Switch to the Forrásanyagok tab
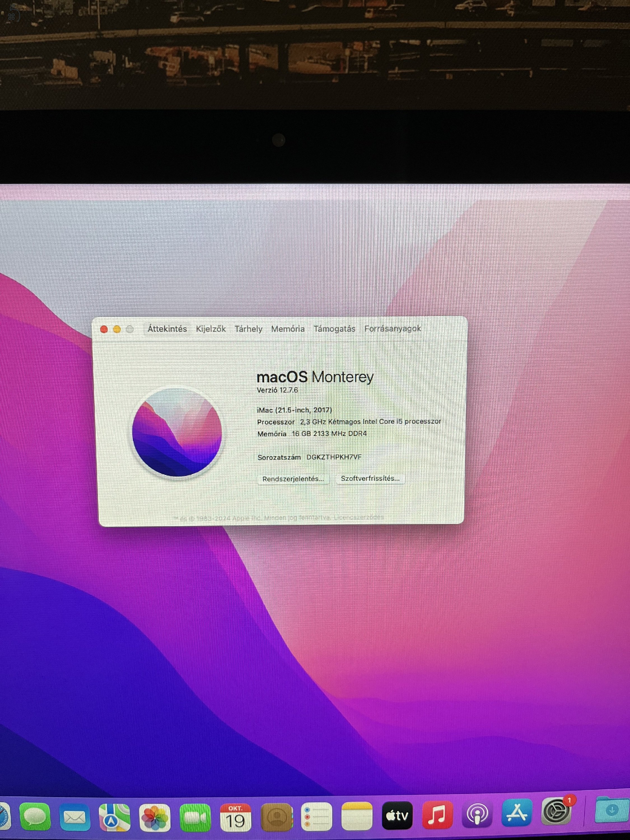Image resolution: width=630 pixels, height=840 pixels. click(x=393, y=328)
